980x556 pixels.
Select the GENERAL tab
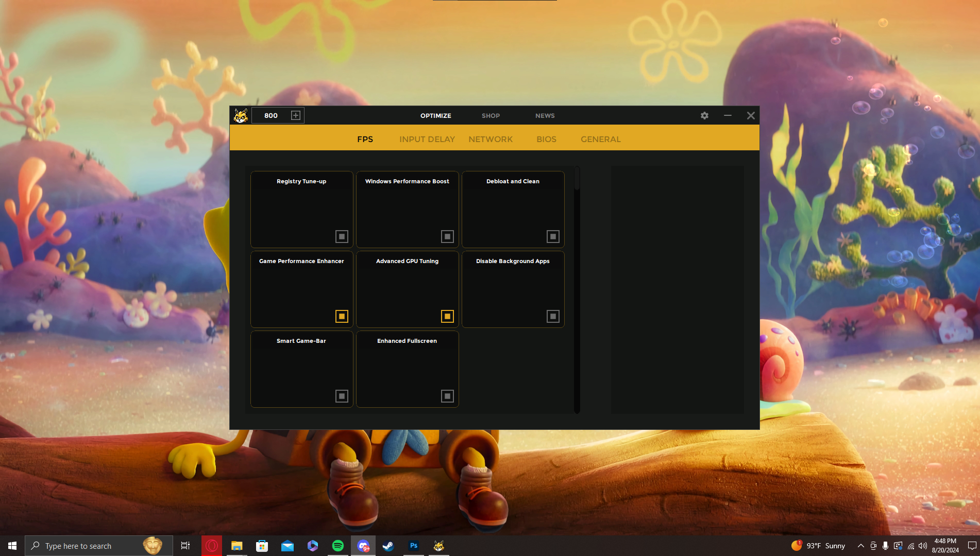[x=600, y=139]
